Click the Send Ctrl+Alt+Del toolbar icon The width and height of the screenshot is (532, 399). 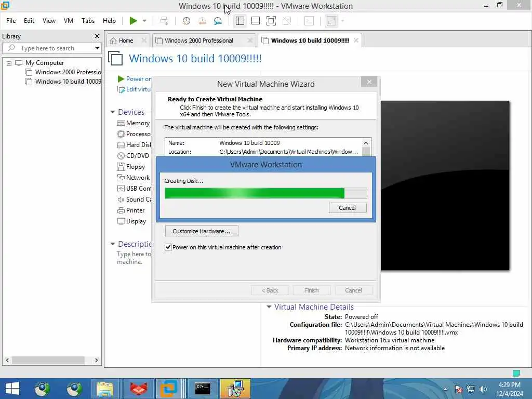coord(164,21)
